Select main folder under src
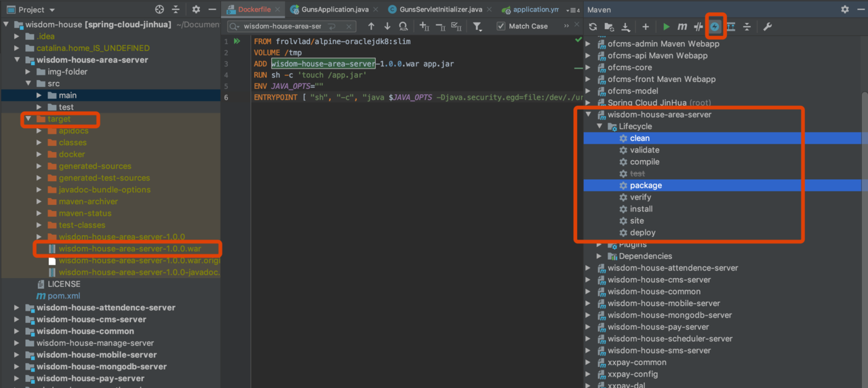 click(x=68, y=96)
